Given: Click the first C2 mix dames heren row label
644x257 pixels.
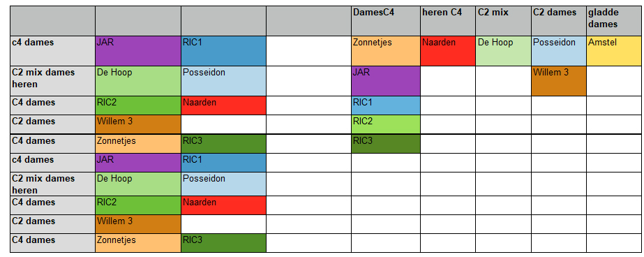Looking at the screenshot, I should click(x=52, y=81).
